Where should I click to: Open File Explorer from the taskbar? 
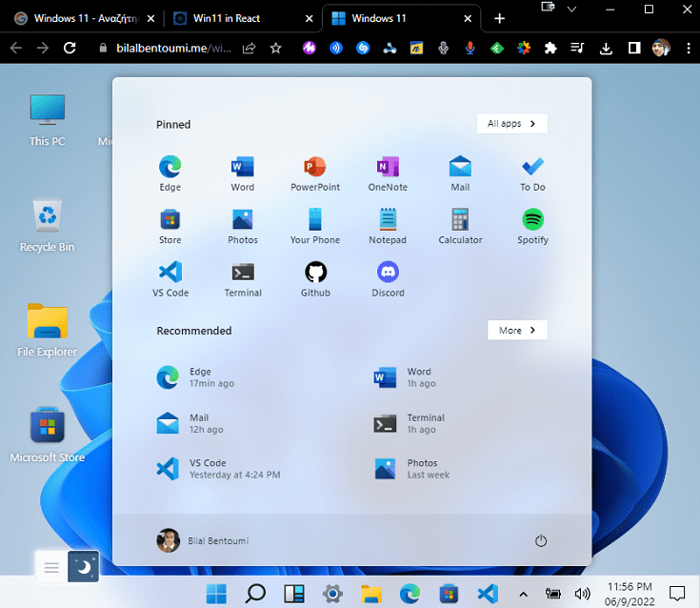371,594
